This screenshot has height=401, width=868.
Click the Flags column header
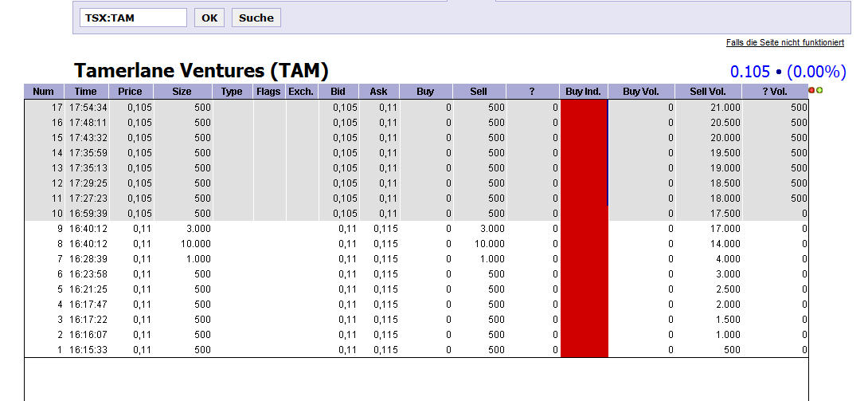(x=269, y=92)
